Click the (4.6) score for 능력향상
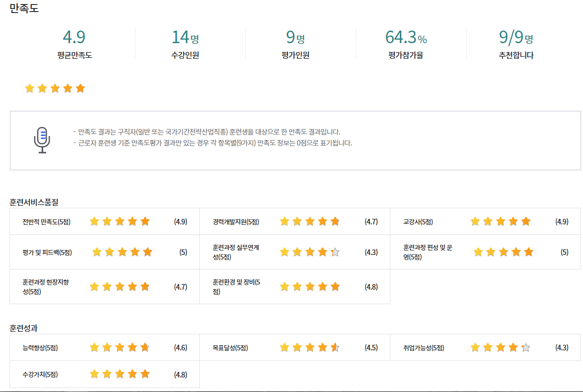Viewport: 583px width, 392px height. pyautogui.click(x=181, y=348)
